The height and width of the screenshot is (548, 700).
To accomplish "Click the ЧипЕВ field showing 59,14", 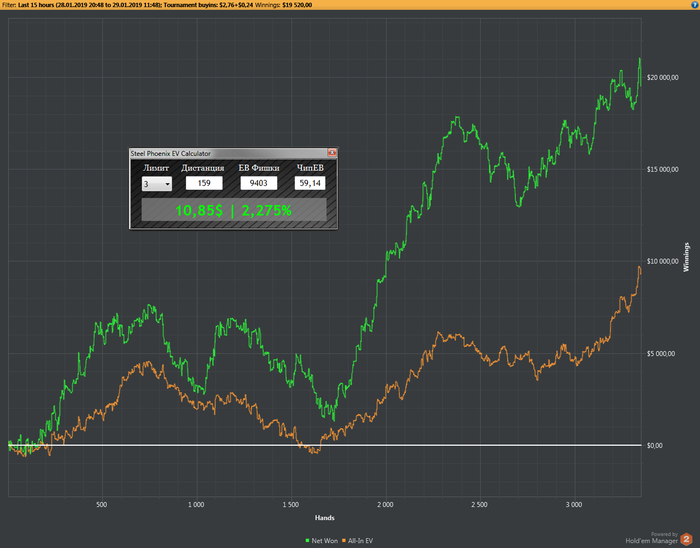I will 310,183.
